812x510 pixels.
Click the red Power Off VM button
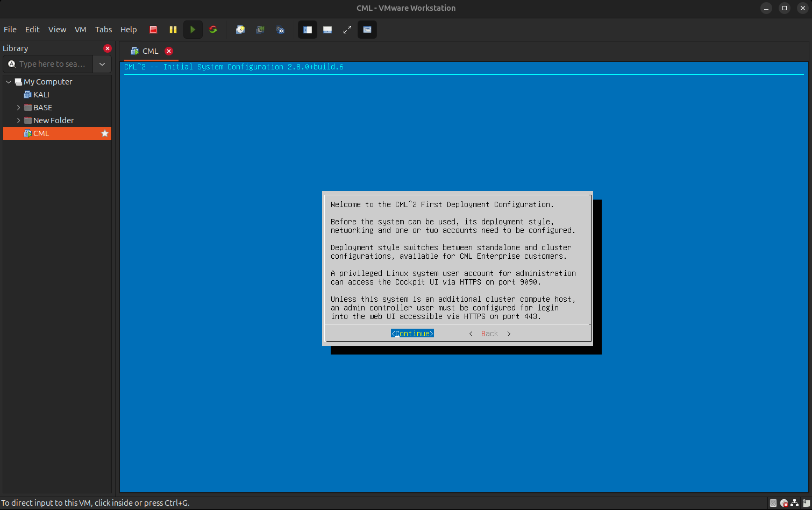153,30
